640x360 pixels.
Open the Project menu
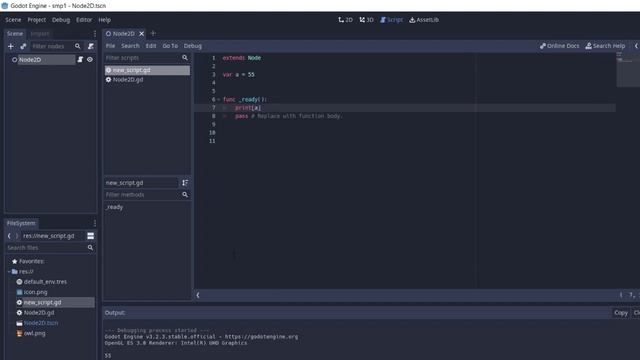[x=36, y=20]
